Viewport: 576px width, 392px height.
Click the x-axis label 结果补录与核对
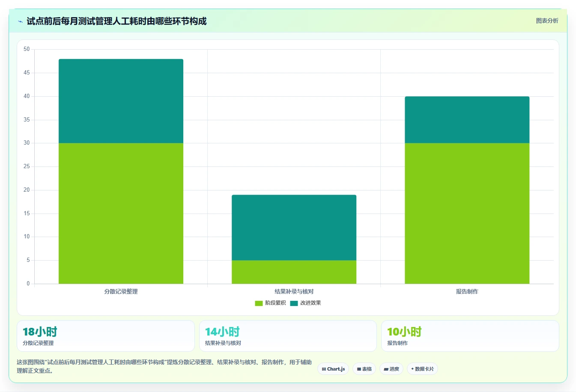294,291
